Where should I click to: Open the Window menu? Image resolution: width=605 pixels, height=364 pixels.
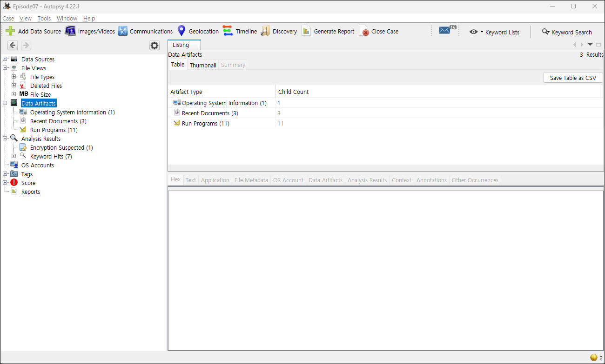click(x=67, y=19)
